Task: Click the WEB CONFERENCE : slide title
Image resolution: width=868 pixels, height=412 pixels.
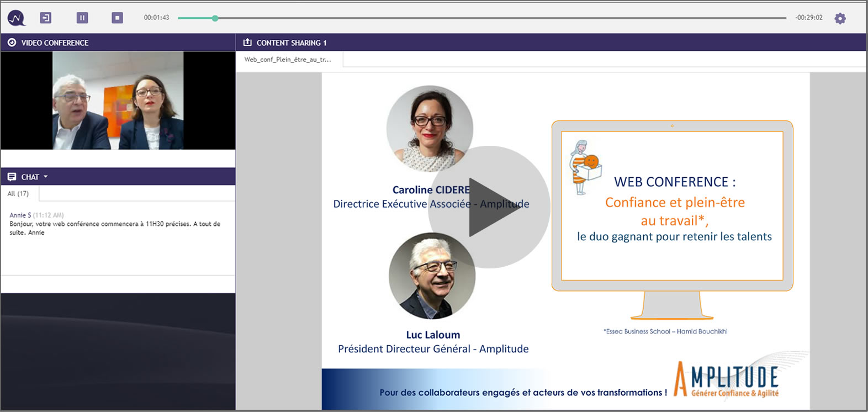Action: pos(675,182)
